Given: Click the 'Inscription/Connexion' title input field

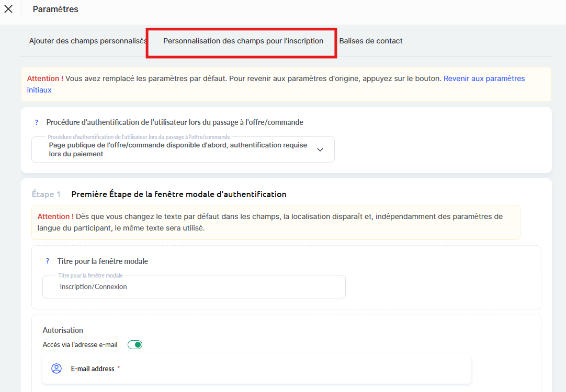Looking at the screenshot, I should click(194, 287).
